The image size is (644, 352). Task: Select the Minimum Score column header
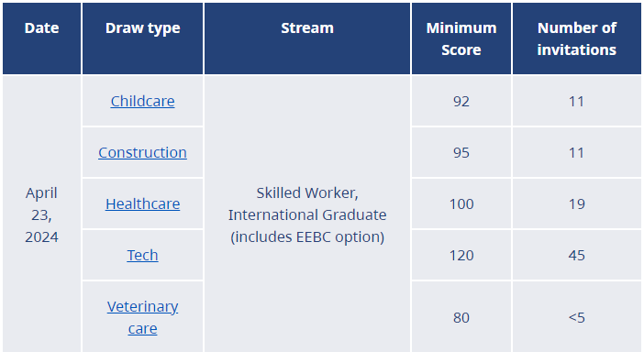click(461, 38)
